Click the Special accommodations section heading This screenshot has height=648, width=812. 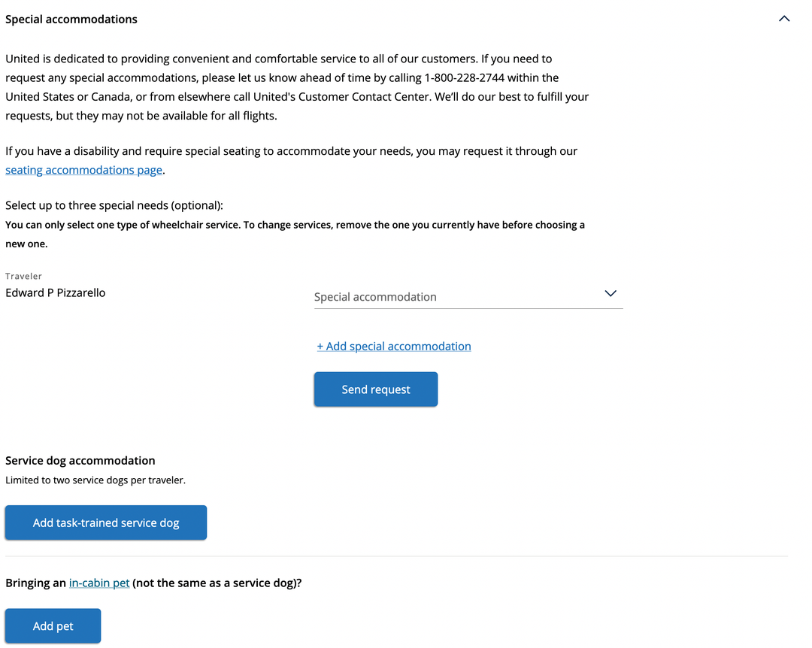(x=71, y=19)
